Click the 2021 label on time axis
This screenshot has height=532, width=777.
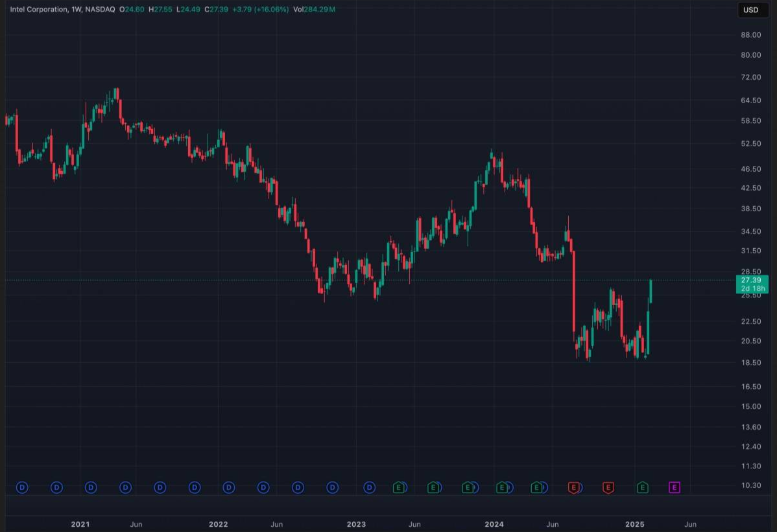click(x=80, y=524)
